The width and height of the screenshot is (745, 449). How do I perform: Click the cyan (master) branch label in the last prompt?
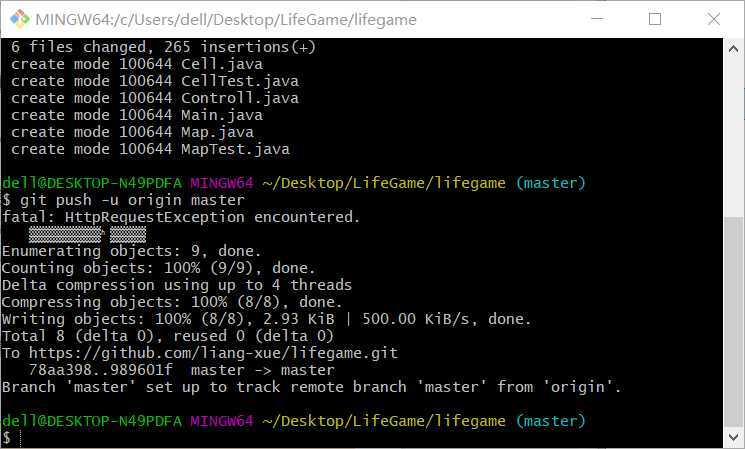551,421
